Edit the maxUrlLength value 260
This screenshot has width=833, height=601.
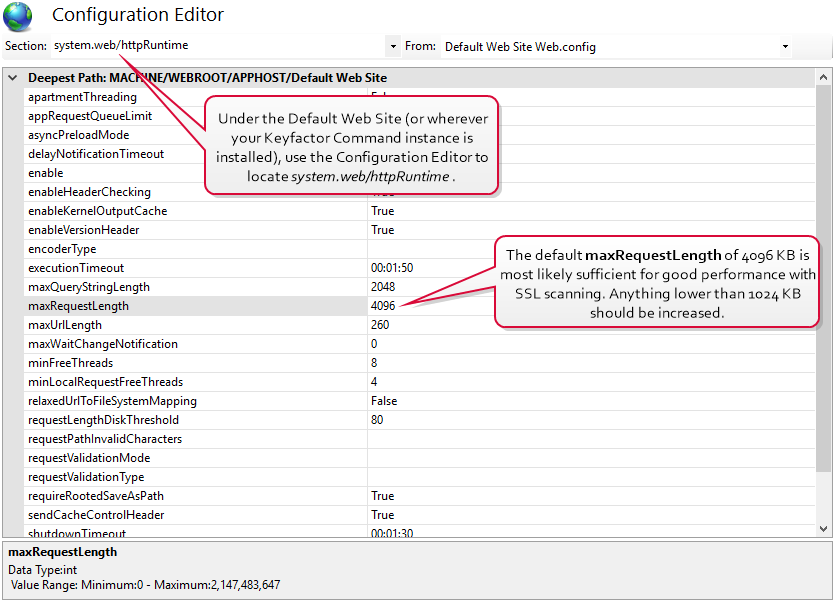click(380, 325)
